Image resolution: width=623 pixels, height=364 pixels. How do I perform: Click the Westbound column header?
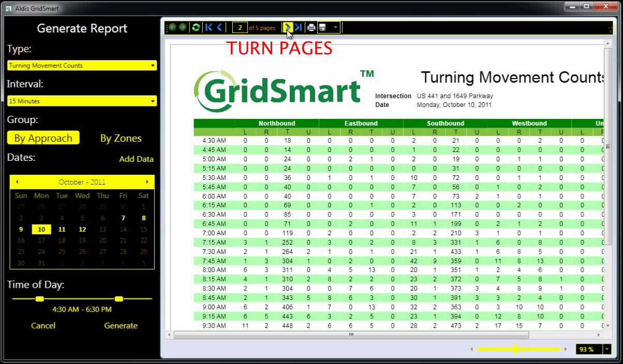[529, 124]
